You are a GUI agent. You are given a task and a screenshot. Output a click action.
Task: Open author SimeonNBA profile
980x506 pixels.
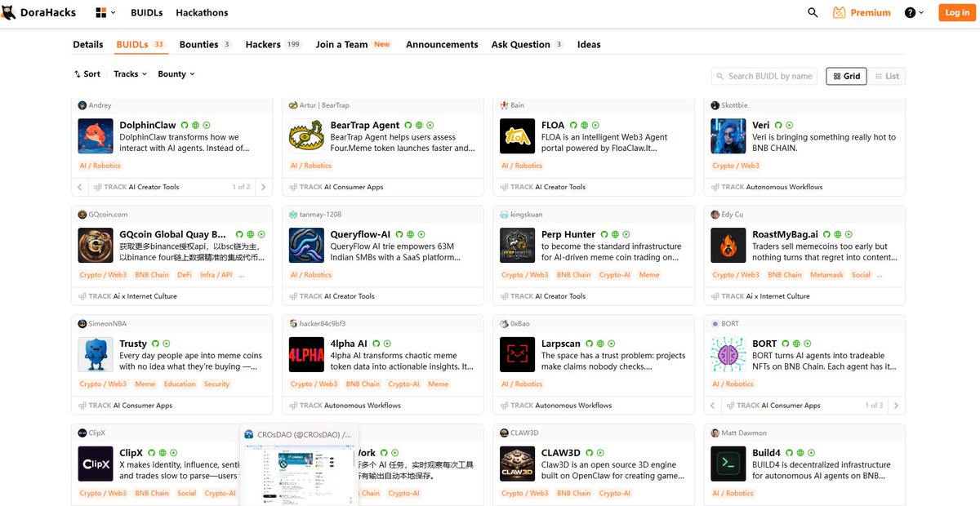[102, 323]
